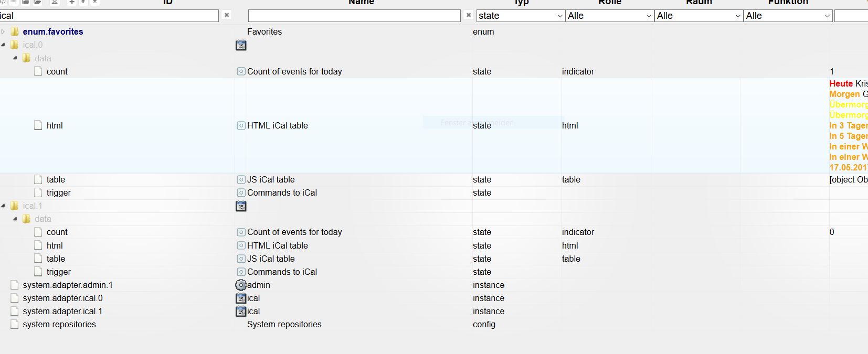The height and width of the screenshot is (354, 868).
Task: Click the calendar icon in the ical.1 row
Action: 241,206
